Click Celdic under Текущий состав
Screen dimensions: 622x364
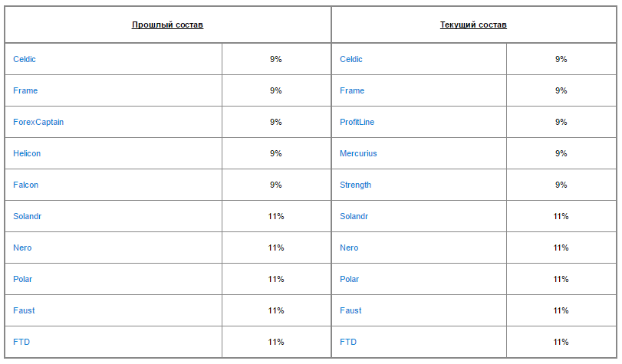pos(351,59)
